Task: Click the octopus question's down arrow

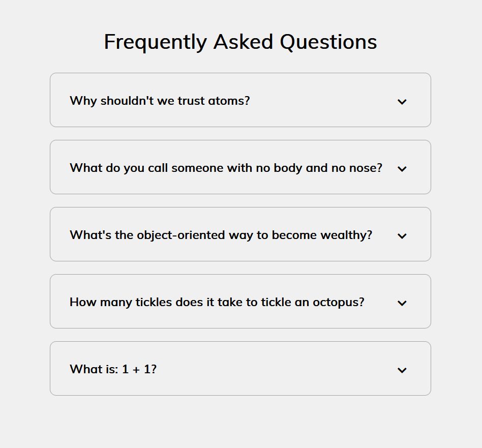Action: pyautogui.click(x=402, y=303)
